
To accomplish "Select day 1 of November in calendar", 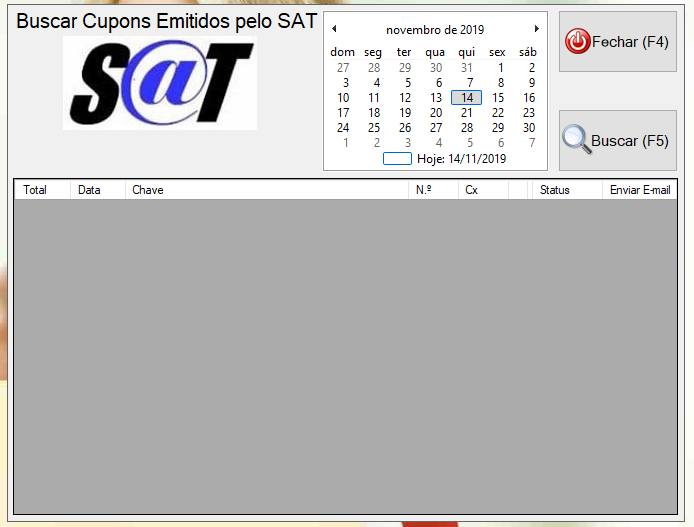I will coord(499,68).
